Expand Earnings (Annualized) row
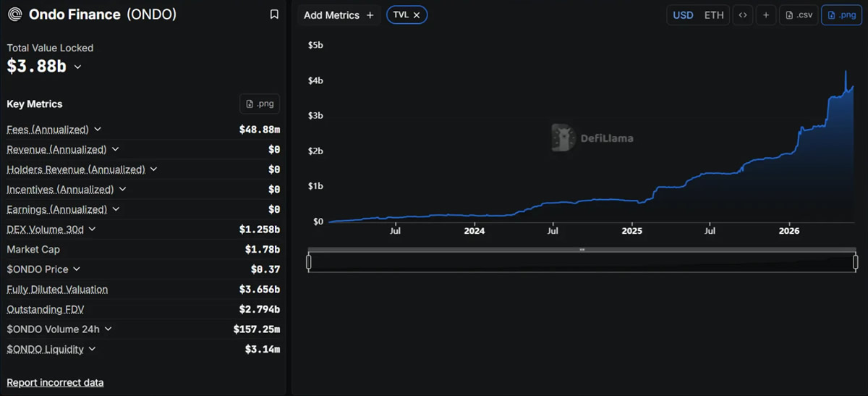 [116, 209]
